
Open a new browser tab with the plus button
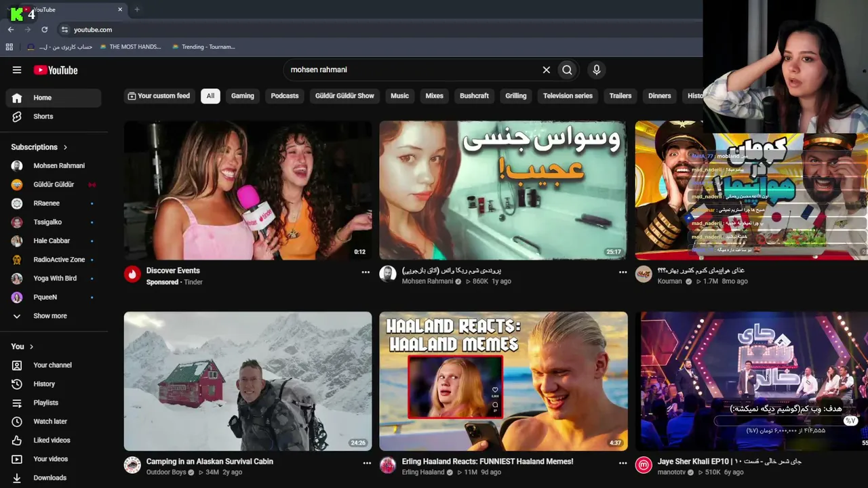[x=137, y=9]
